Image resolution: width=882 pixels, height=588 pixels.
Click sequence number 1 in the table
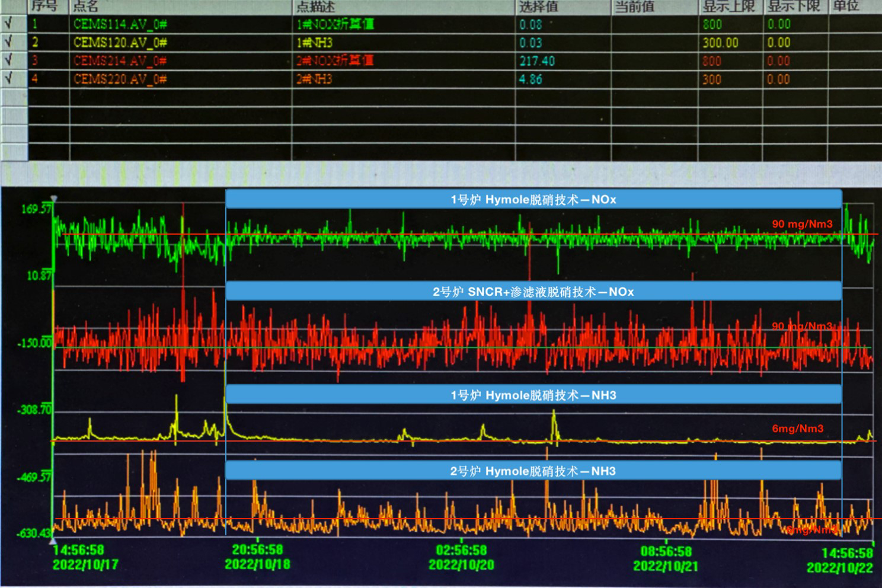click(x=34, y=24)
